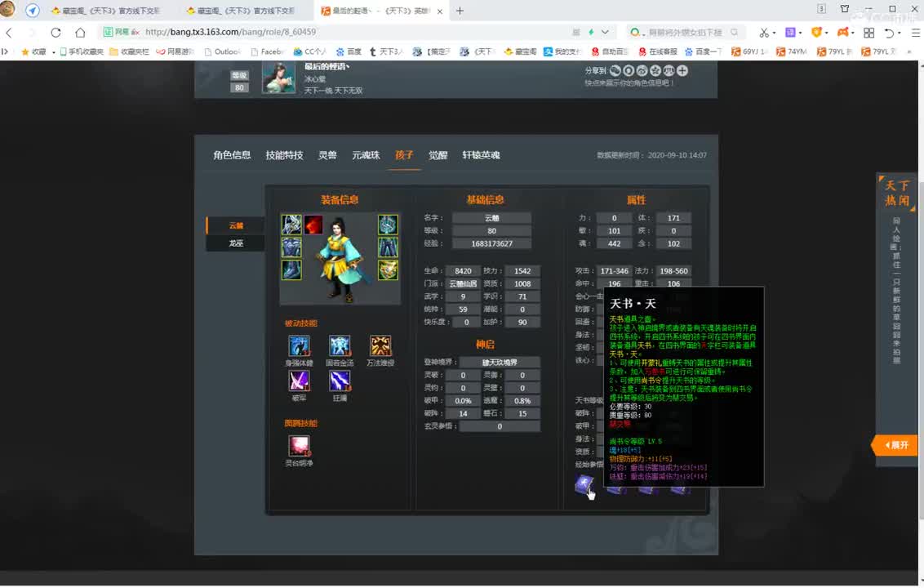This screenshot has width=924, height=588.
Task: Select the 固若金汤 passive skill icon
Action: (x=340, y=347)
